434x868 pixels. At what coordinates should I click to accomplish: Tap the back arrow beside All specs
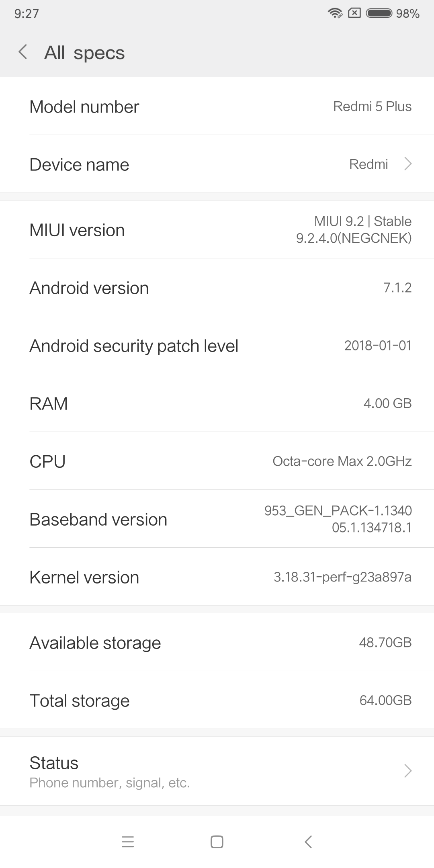pyautogui.click(x=23, y=52)
